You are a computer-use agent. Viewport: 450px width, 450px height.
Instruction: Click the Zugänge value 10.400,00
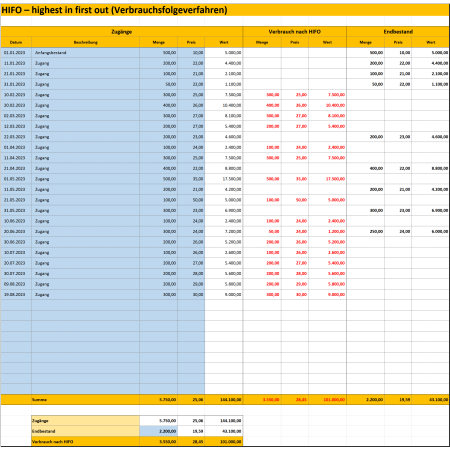pos(224,105)
